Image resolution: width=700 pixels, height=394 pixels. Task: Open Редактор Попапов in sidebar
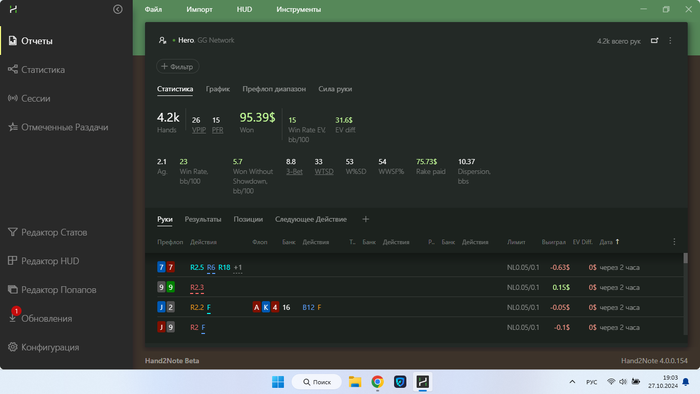[66, 290]
